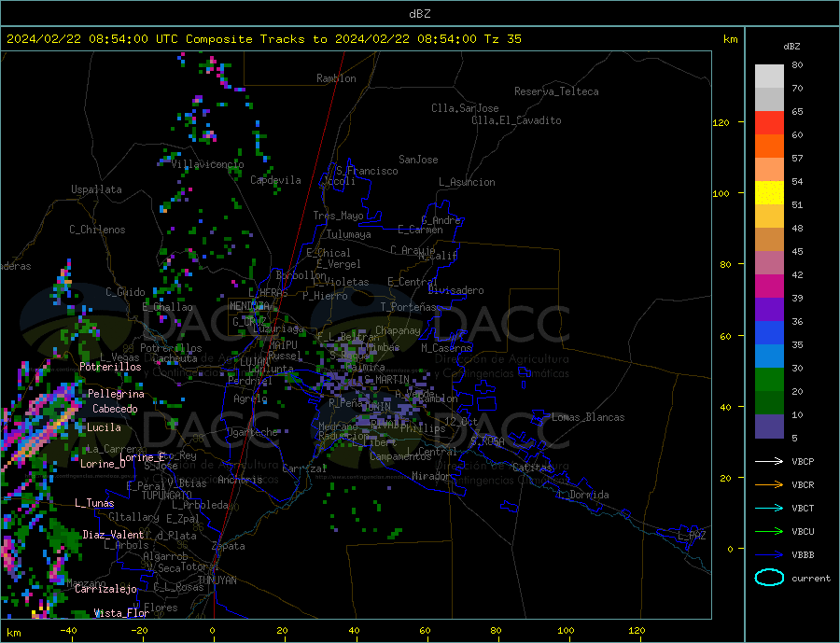Click the 'S_Francisco' place label
The height and width of the screenshot is (643, 840).
(x=367, y=171)
